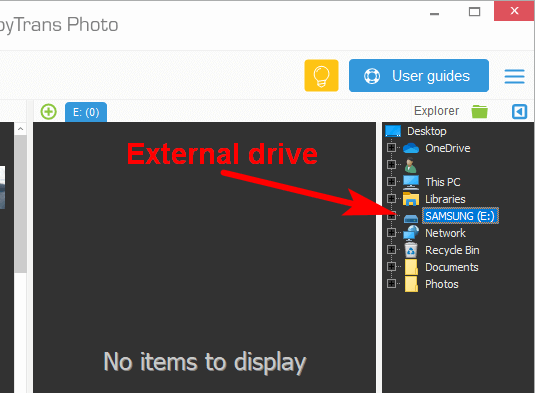Click the Recycle Bin icon
Screen dimensions: 535x393
pyautogui.click(x=411, y=250)
